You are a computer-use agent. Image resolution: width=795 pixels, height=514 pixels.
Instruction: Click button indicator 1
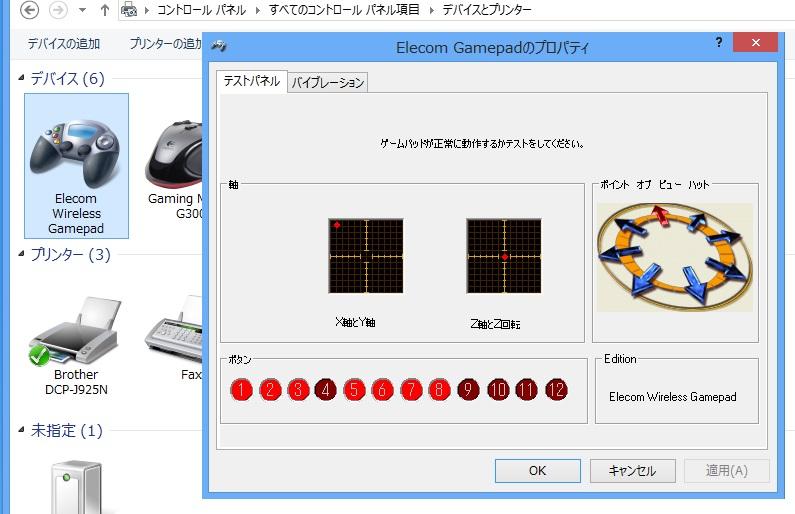(x=241, y=390)
